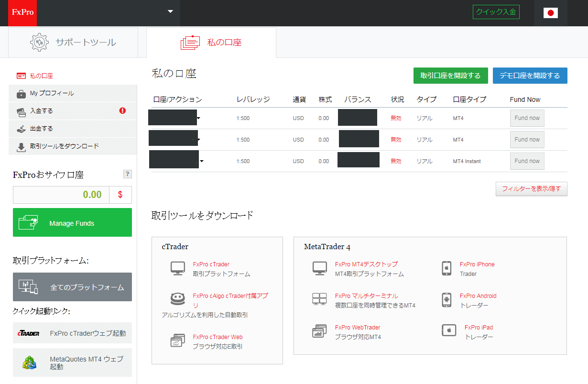Launch MetaQuotes MT4 ウェブ起動

(72, 363)
